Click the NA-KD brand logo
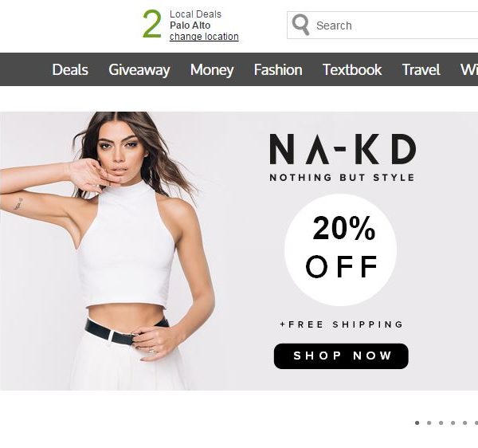 point(343,157)
